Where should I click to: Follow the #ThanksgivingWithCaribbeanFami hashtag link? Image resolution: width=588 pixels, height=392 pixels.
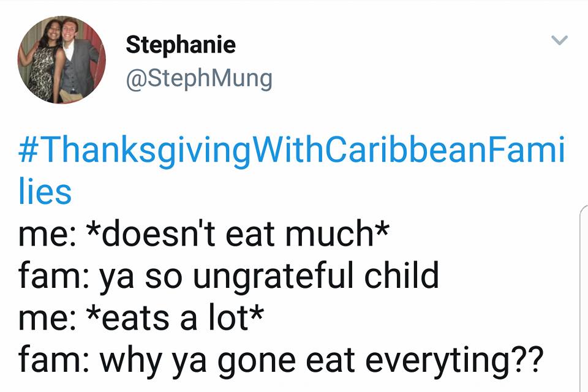point(292,151)
